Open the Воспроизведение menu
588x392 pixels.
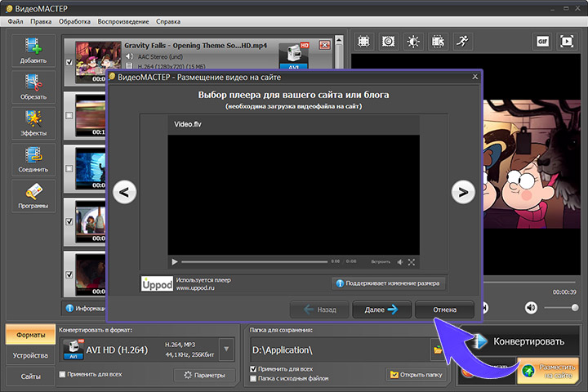pyautogui.click(x=123, y=21)
